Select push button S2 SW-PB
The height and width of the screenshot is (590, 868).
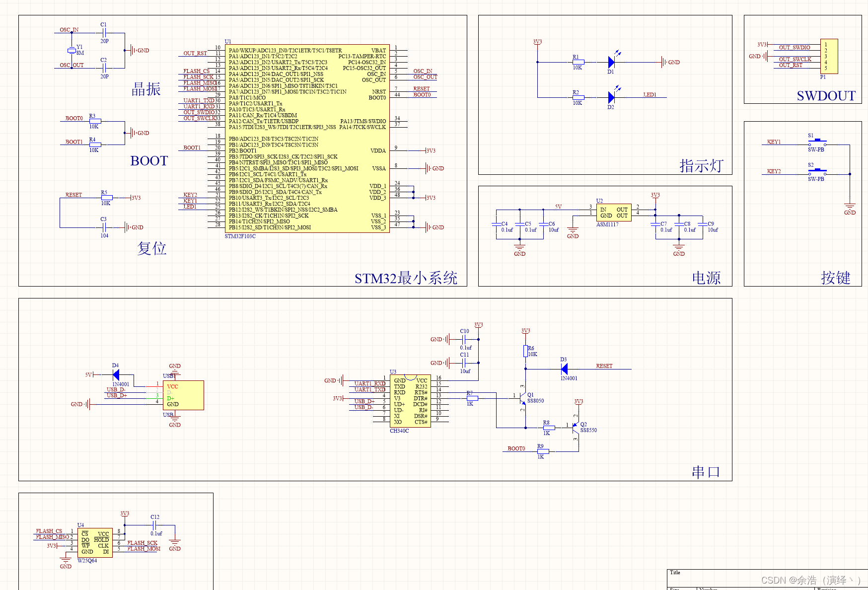tap(817, 172)
